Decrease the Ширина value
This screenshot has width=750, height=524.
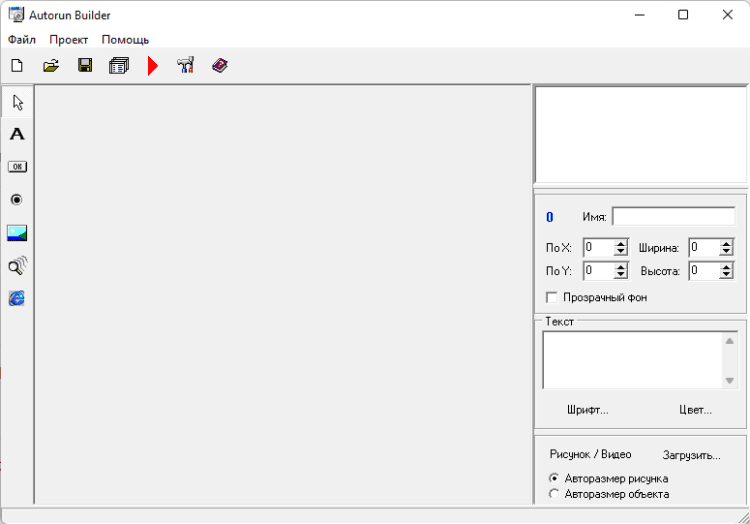pyautogui.click(x=726, y=251)
